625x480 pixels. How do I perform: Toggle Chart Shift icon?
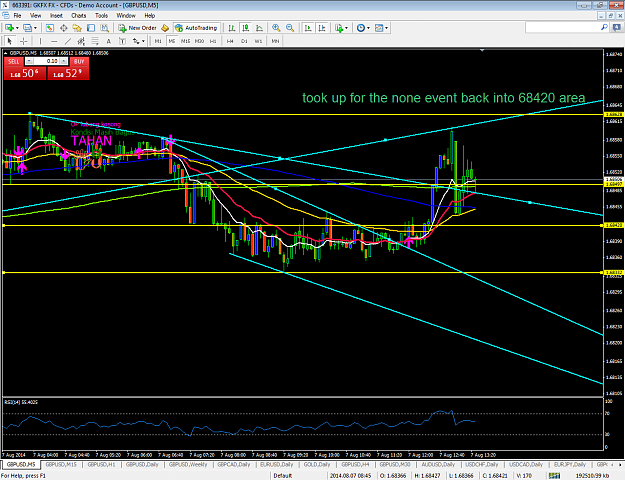coord(322,28)
